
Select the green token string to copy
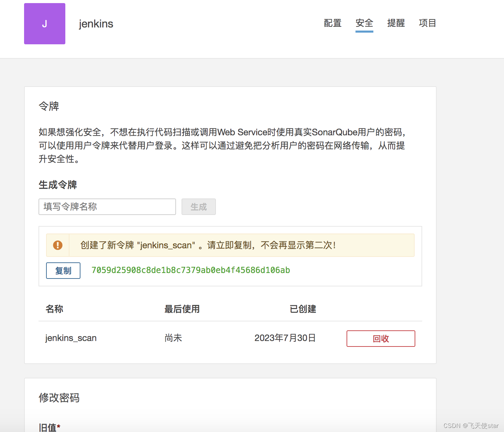pyautogui.click(x=190, y=270)
